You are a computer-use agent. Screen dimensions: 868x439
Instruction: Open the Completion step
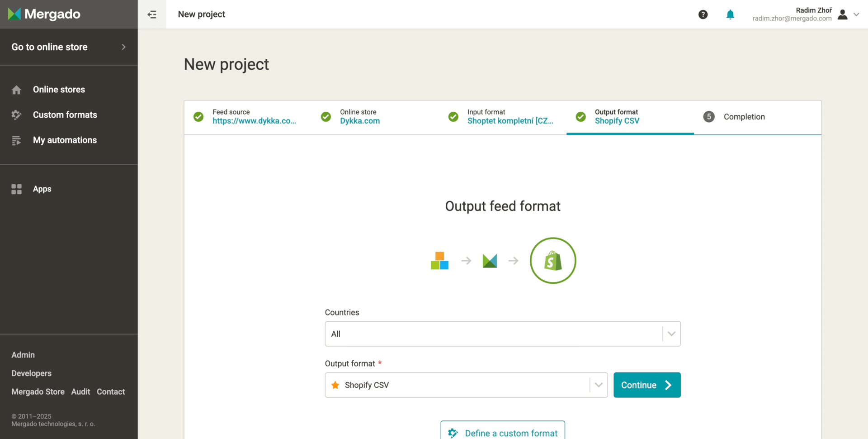tap(744, 117)
